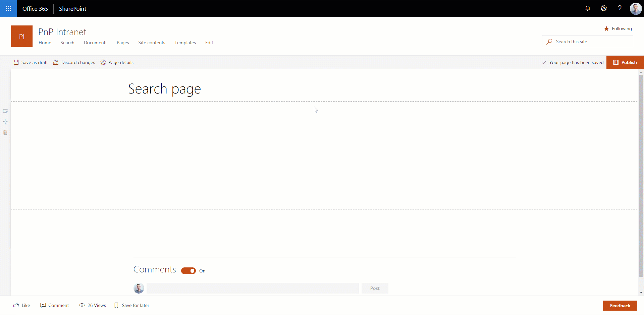
Task: Click the move section icon on left rail
Action: coord(5,122)
